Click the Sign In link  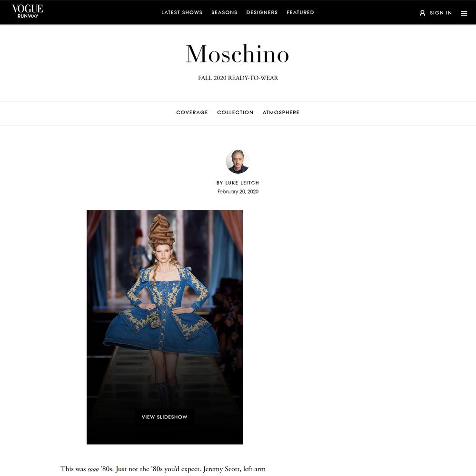pyautogui.click(x=440, y=13)
